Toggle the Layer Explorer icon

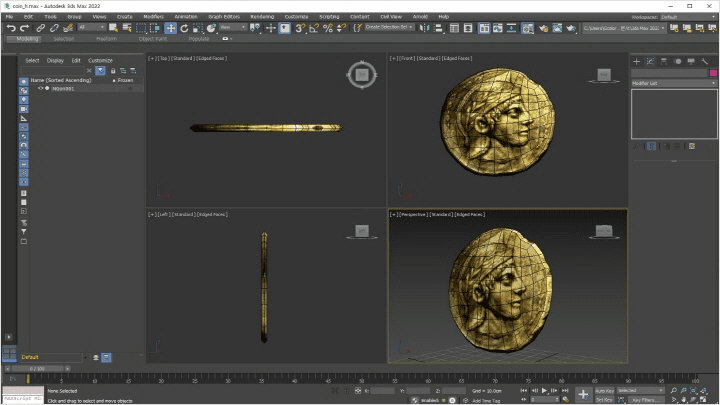[x=468, y=28]
